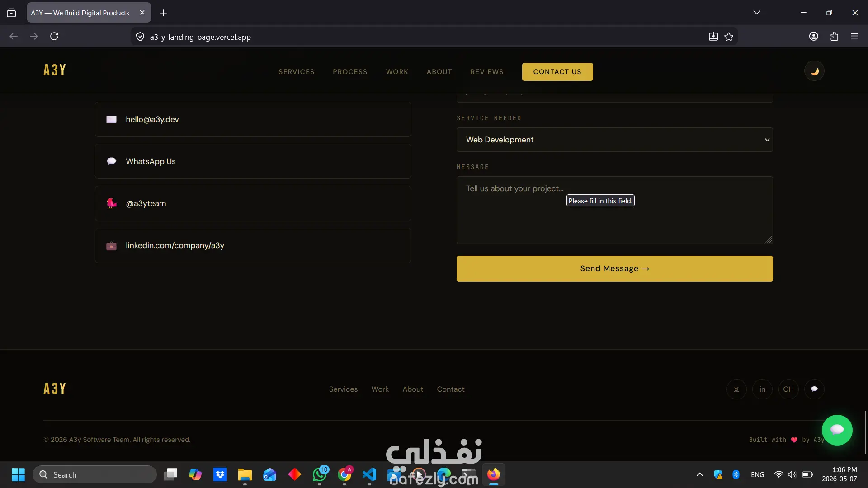The width and height of the screenshot is (868, 488).
Task: Toggle dark mode with the moon button
Action: [814, 71]
